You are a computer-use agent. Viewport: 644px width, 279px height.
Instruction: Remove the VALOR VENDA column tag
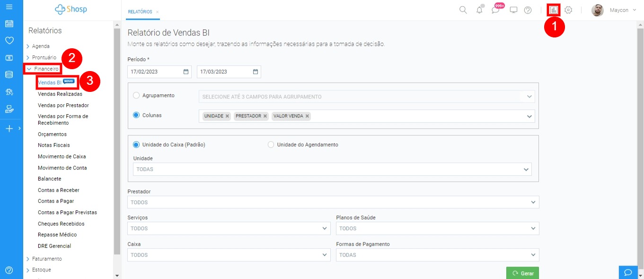click(x=307, y=116)
